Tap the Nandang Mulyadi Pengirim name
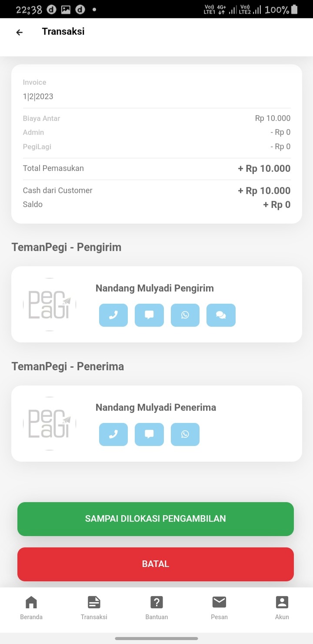 coord(155,288)
